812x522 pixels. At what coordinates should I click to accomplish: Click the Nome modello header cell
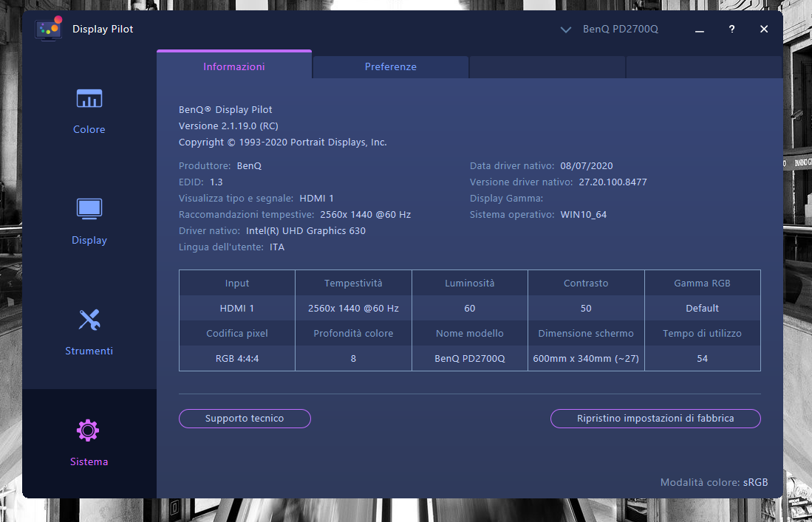(470, 333)
